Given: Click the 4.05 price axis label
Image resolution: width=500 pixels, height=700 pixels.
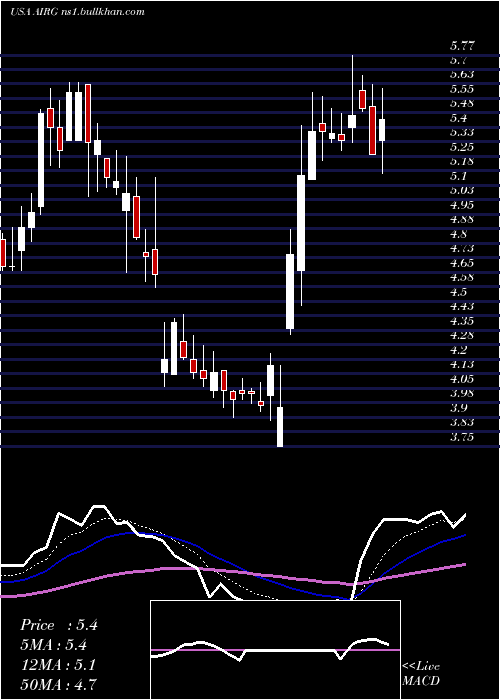Looking at the screenshot, I should click(462, 379).
